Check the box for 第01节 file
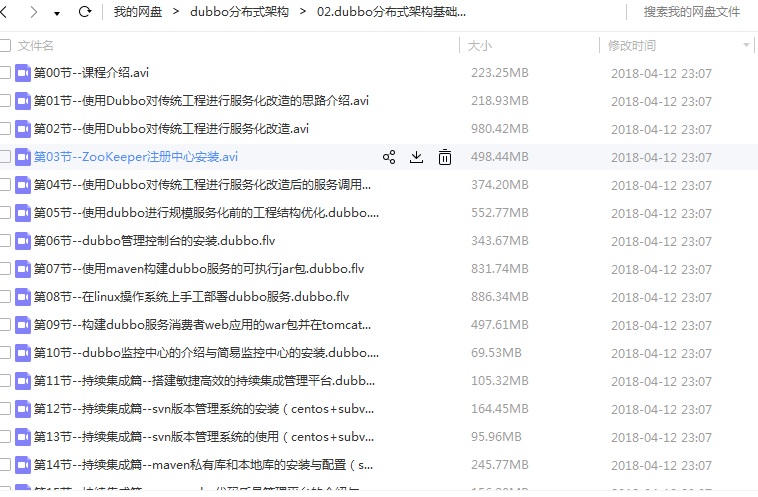Viewport: 758px width, 497px height. [x=5, y=101]
